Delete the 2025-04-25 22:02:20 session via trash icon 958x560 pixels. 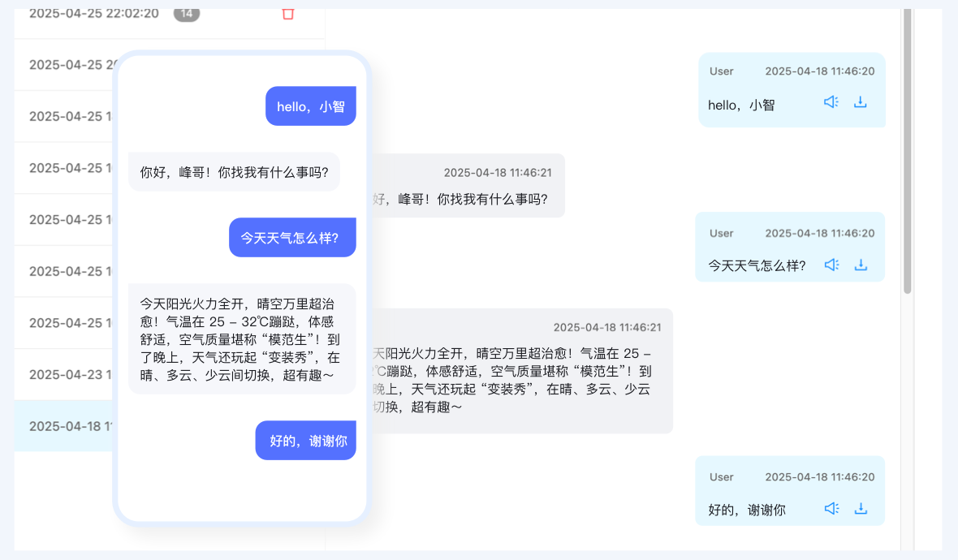coord(287,14)
